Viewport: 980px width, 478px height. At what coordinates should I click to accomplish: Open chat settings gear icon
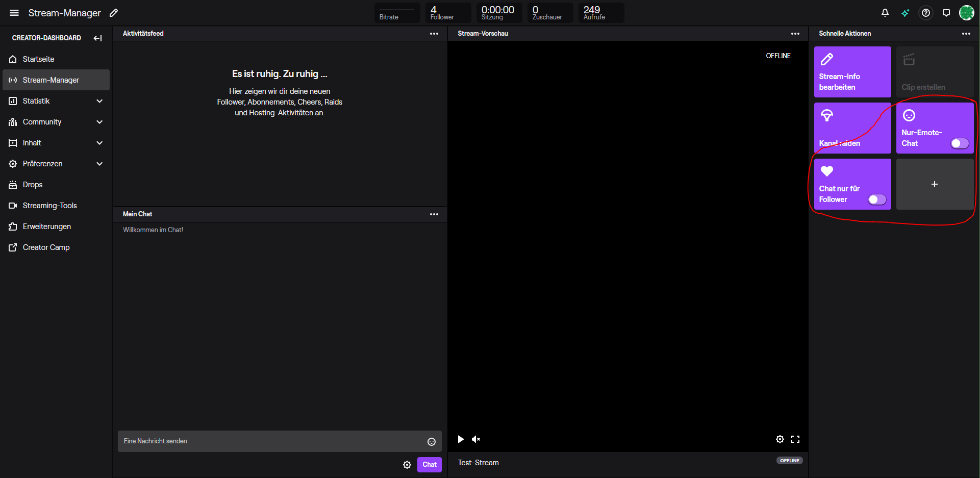[407, 465]
